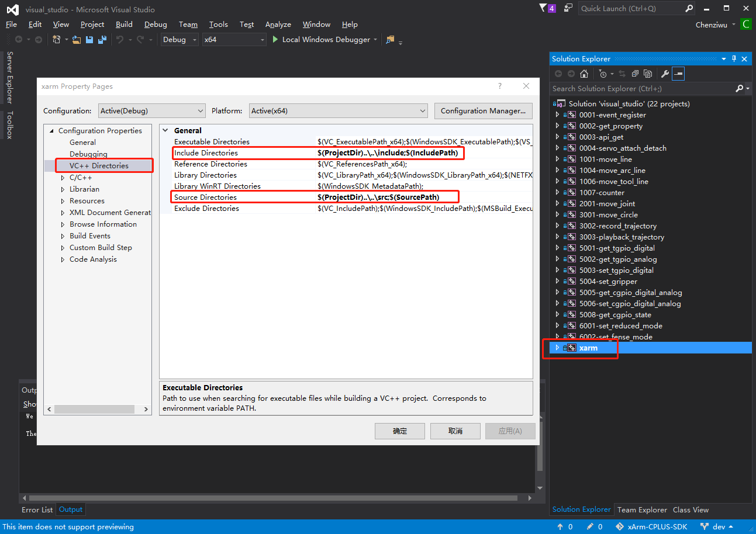Image resolution: width=756 pixels, height=534 pixels.
Task: Click the Navigate Backward toolbar icon
Action: [19, 40]
